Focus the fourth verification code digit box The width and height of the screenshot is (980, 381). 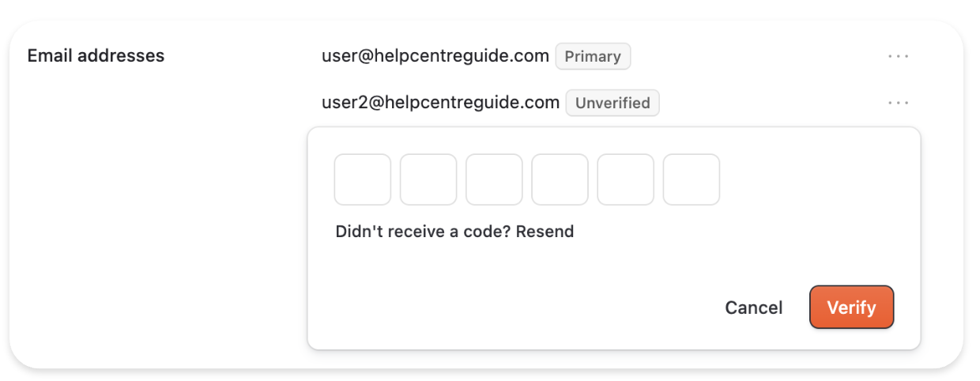560,179
